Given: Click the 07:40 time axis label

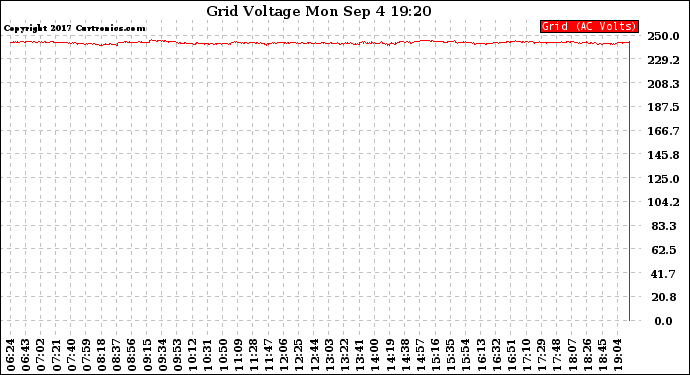Looking at the screenshot, I should point(71,355).
